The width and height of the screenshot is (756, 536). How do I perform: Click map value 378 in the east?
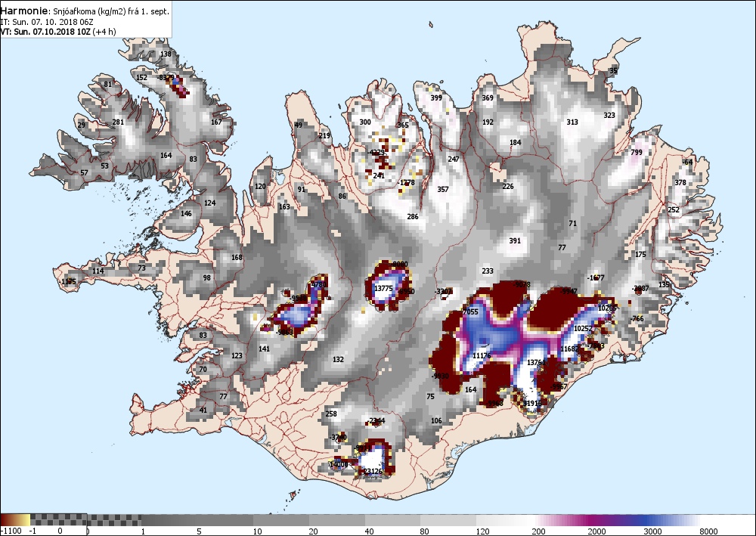680,183
